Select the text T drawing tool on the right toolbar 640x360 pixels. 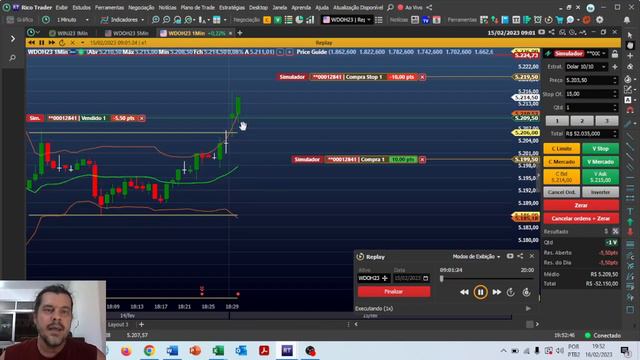pyautogui.click(x=630, y=211)
